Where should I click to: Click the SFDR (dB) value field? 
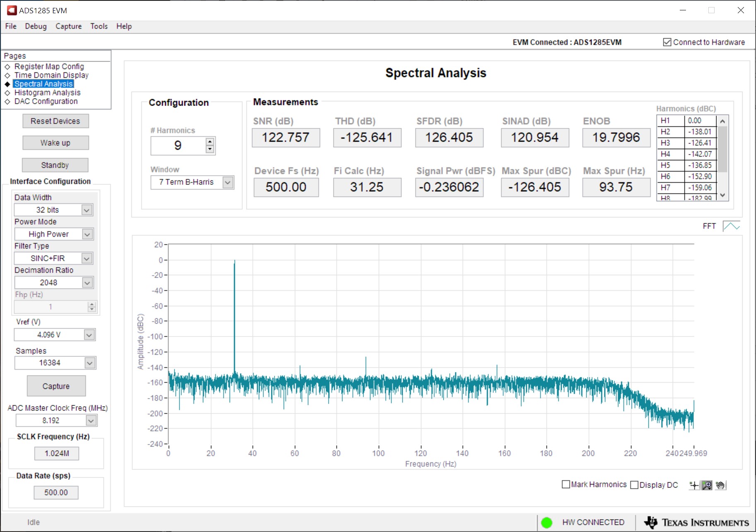click(x=449, y=137)
